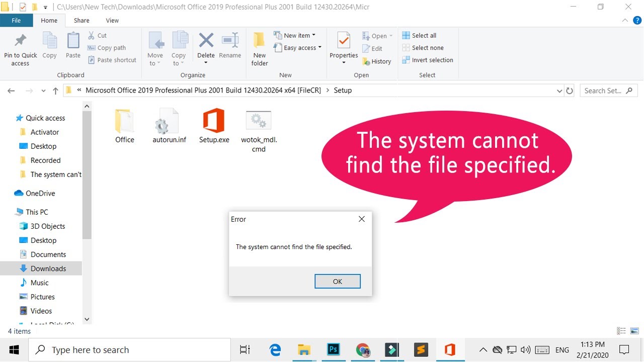Open Microsoft Edge from taskbar

pos(275,350)
